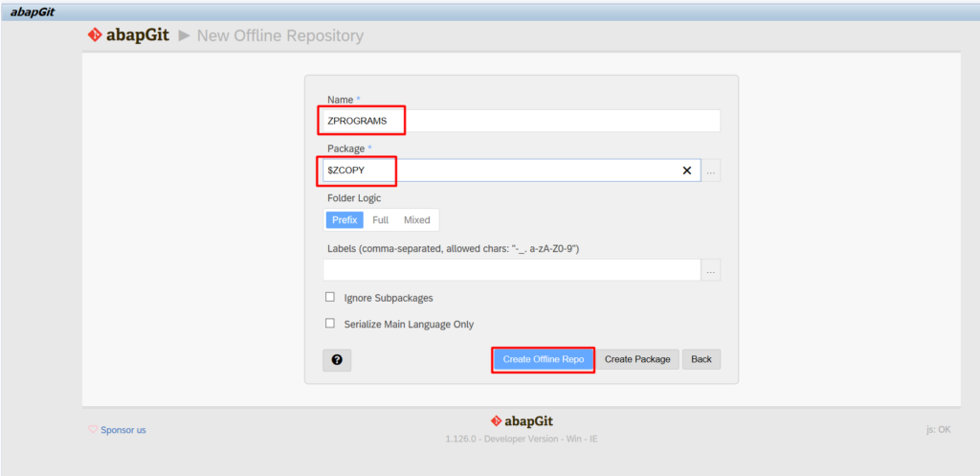Open the Labels chooser ellipsis button
Screen dimensions: 980x476
pos(711,271)
